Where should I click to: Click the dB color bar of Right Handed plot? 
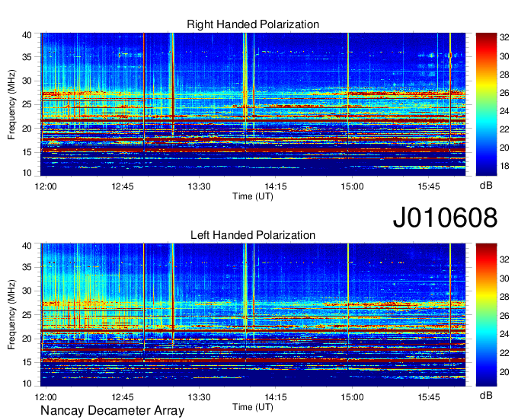(486, 104)
